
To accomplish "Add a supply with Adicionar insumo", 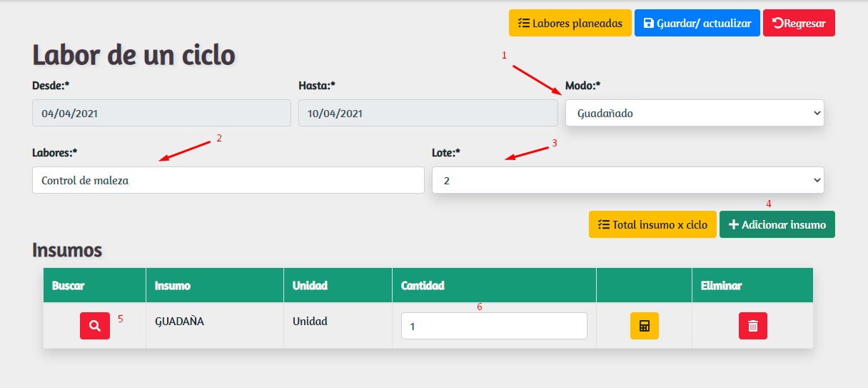I will pos(777,224).
